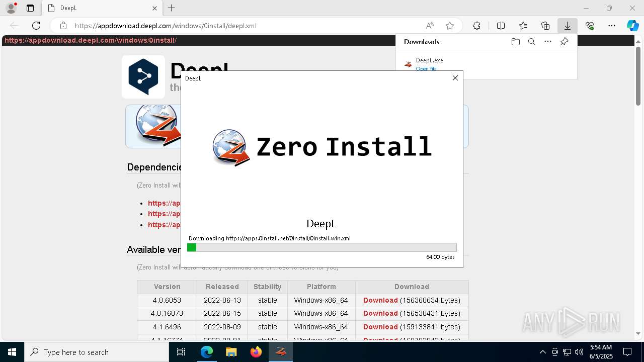Click the Stability column header
Viewport: 644px width, 362px height.
pos(267,287)
